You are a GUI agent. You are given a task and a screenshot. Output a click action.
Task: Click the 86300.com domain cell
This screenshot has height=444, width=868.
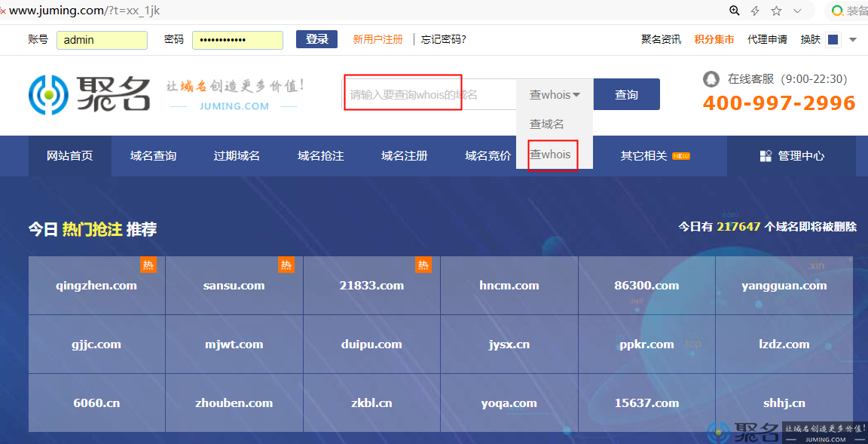(x=646, y=286)
